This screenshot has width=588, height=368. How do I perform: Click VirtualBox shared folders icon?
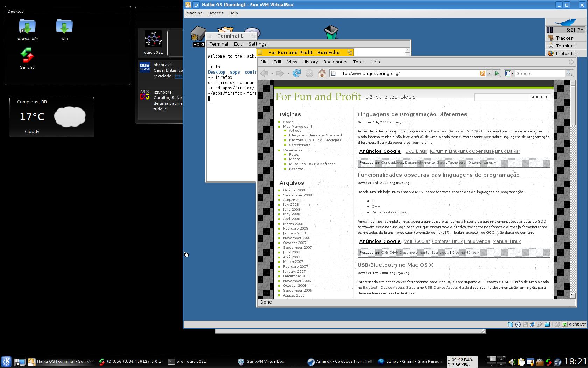[x=547, y=325]
